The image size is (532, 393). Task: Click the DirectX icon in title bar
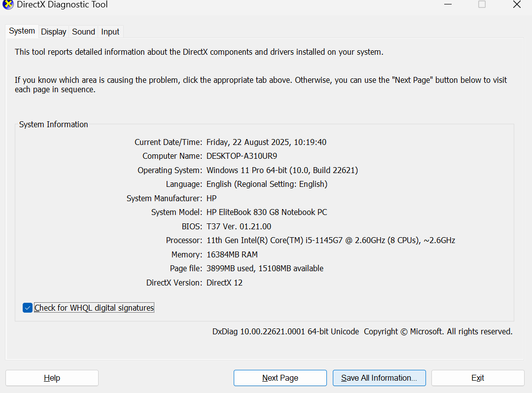pos(8,5)
